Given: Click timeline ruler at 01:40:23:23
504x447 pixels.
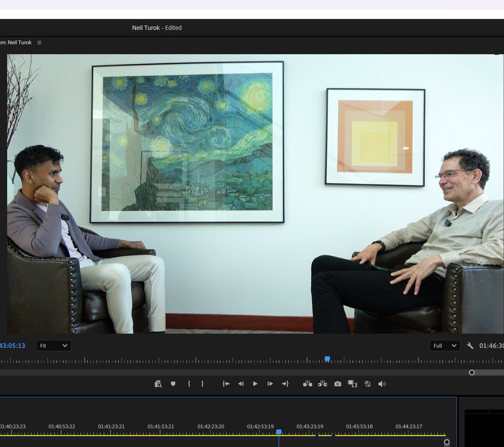Looking at the screenshot, I should click(13, 426).
